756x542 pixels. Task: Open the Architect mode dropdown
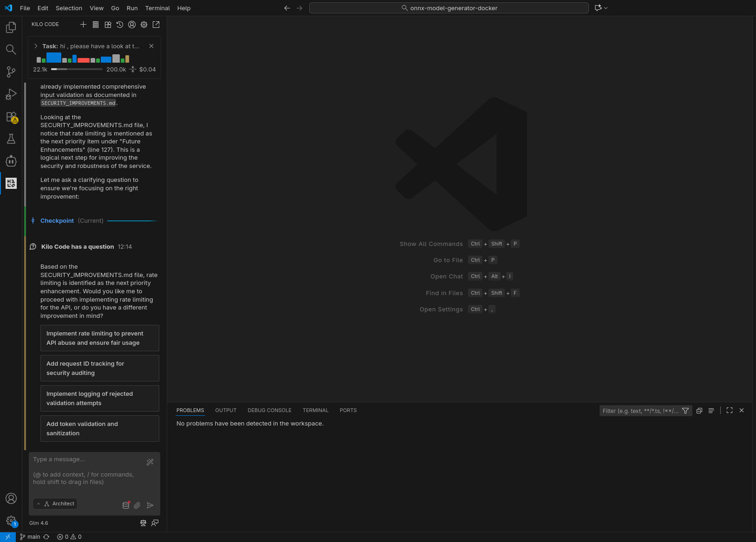[x=55, y=504]
